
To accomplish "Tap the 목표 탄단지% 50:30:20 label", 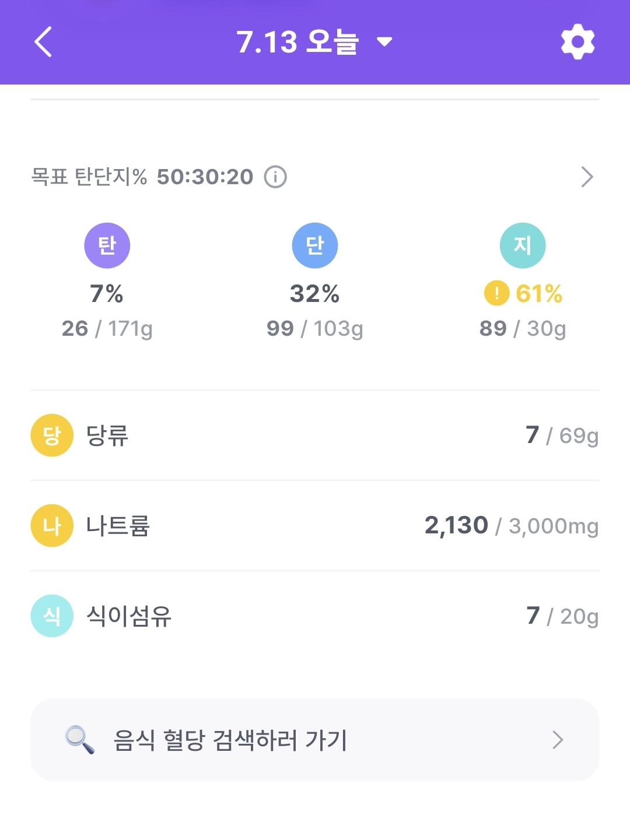I will tap(142, 177).
